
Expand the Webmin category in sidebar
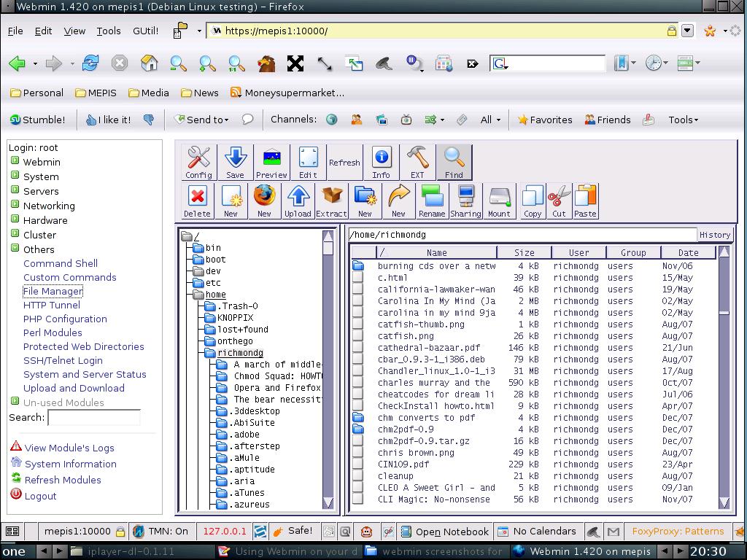pyautogui.click(x=15, y=160)
